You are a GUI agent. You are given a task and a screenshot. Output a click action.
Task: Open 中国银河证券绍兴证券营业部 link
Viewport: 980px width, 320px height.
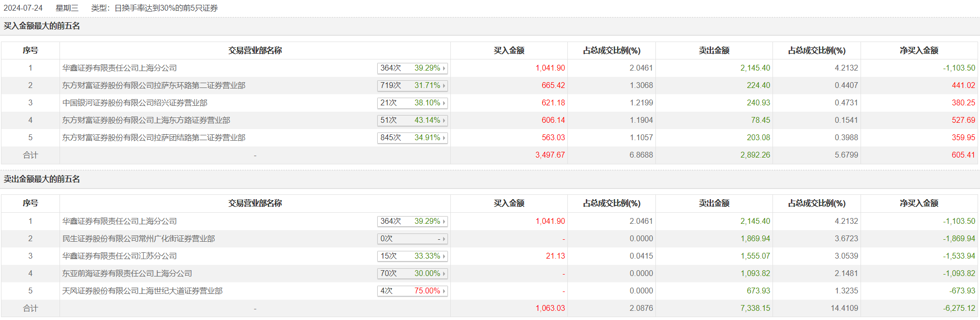pos(135,103)
